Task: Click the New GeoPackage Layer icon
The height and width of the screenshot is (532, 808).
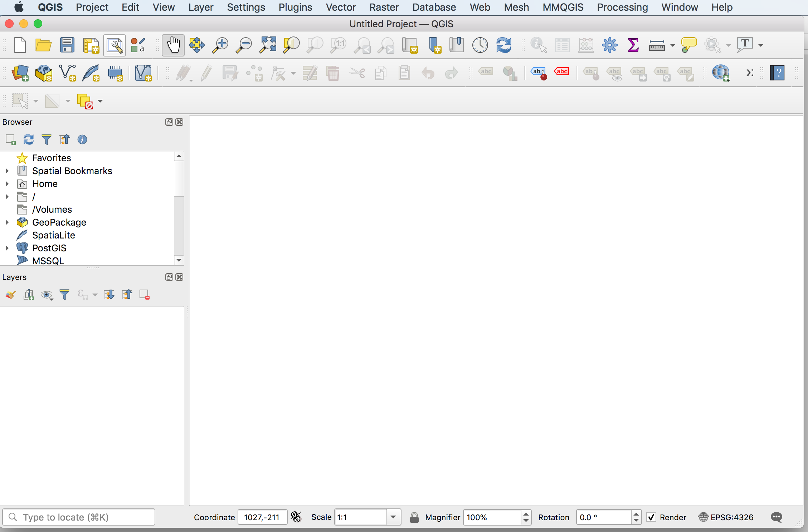Action: coord(44,73)
